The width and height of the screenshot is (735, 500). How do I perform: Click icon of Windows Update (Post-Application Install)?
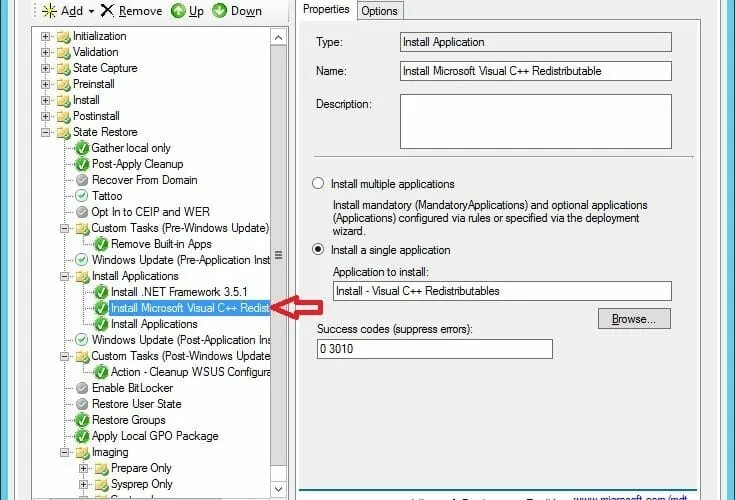click(82, 340)
